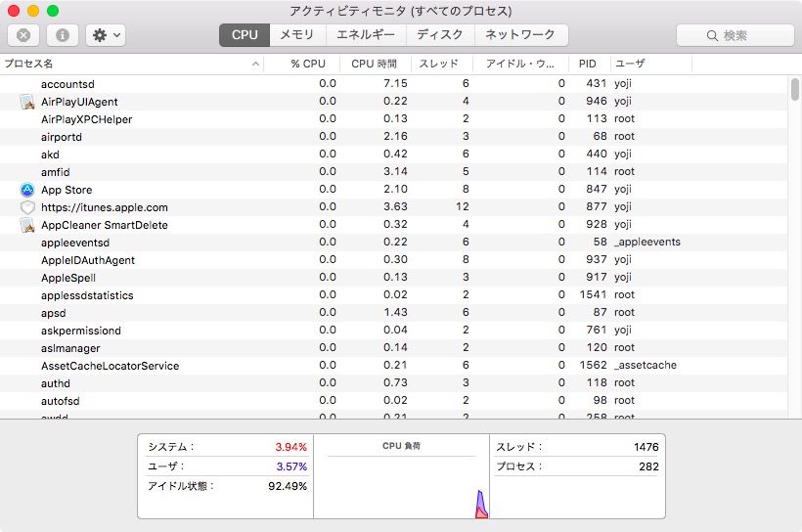Click the プロセス total 282

tap(648, 466)
